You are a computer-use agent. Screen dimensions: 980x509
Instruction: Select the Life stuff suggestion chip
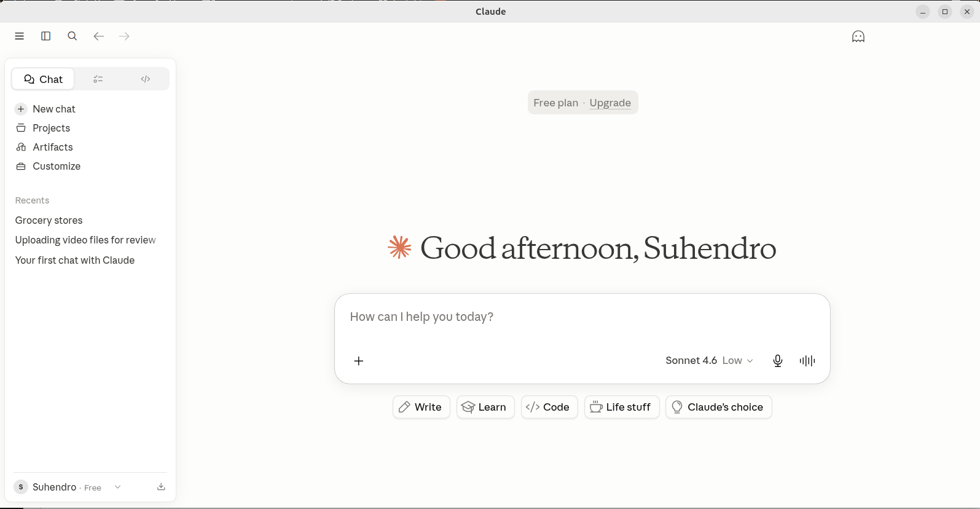622,407
